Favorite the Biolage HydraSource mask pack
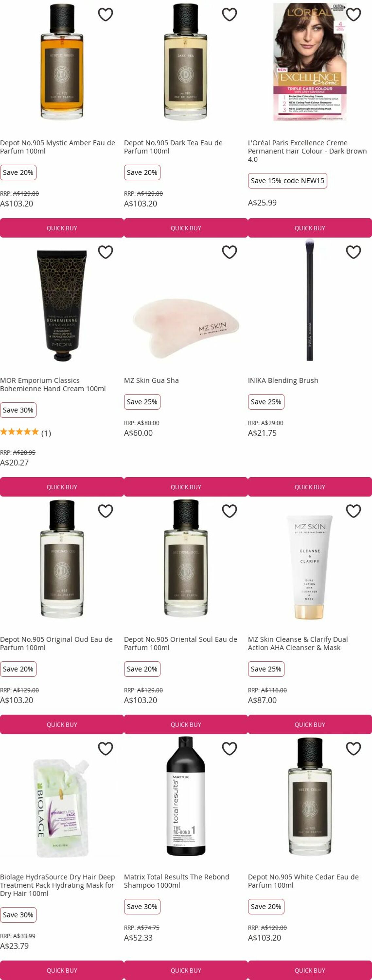The image size is (372, 980). click(x=106, y=748)
